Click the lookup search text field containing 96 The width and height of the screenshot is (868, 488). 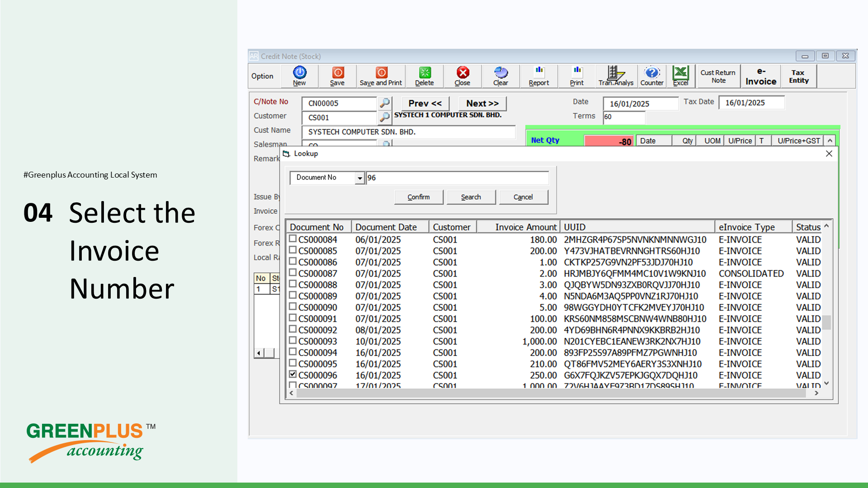point(457,178)
